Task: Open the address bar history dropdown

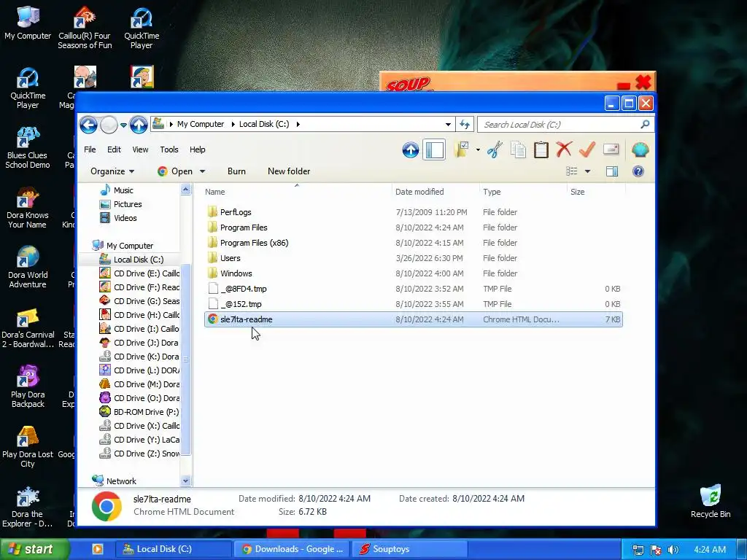Action: 448,124
